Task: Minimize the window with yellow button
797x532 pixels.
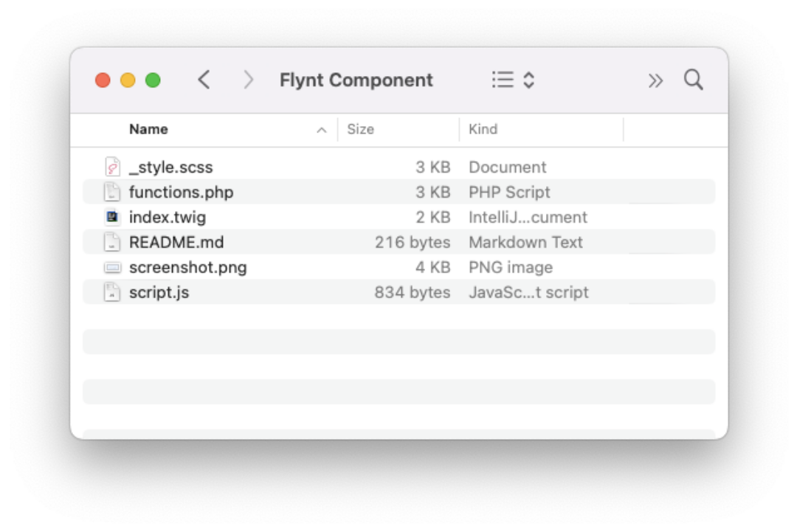Action: click(x=128, y=80)
